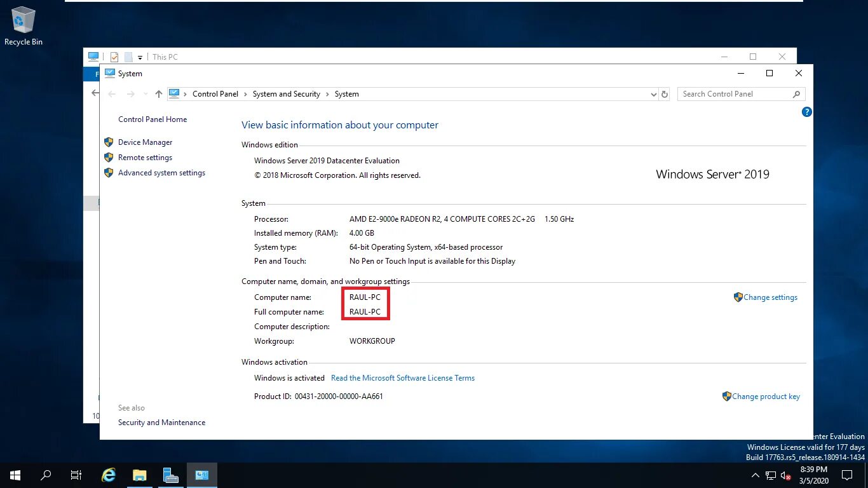Open network status tray icon
The width and height of the screenshot is (868, 488).
tap(771, 475)
